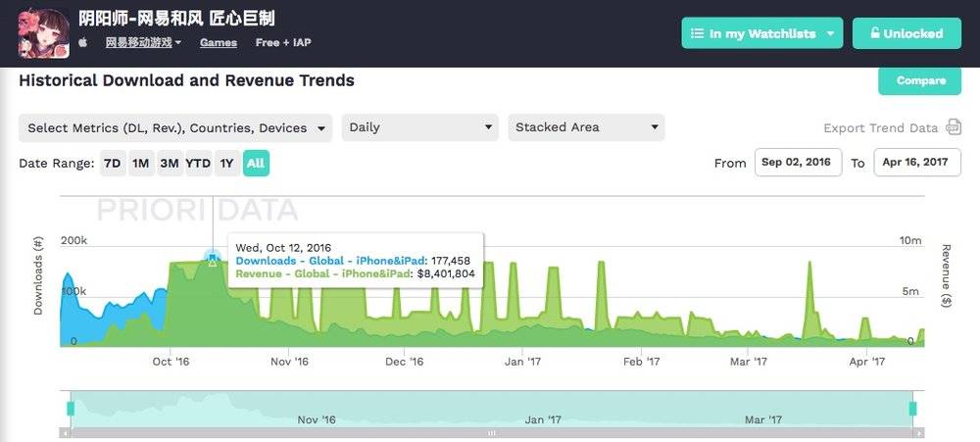Viewport: 980px width, 442px height.
Task: Click the lock icon in Unlocked button
Action: 875,33
